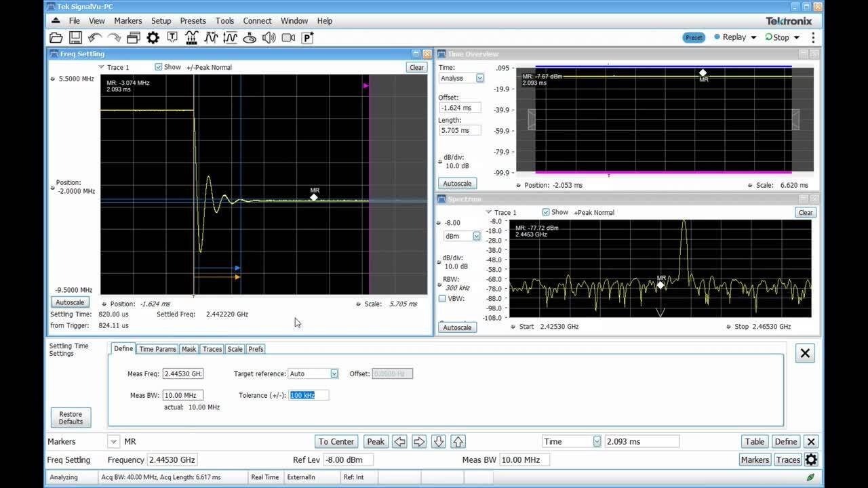This screenshot has width=868, height=488.
Task: Open the dBm units dropdown in Spectrum
Action: (476, 237)
